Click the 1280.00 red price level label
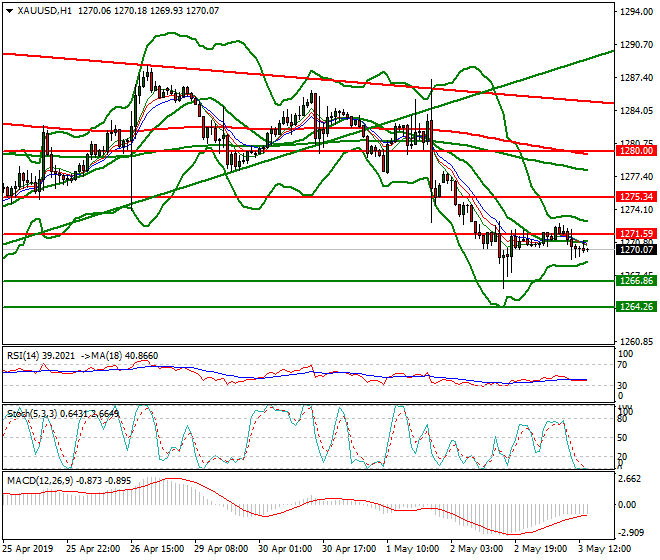 pos(636,151)
